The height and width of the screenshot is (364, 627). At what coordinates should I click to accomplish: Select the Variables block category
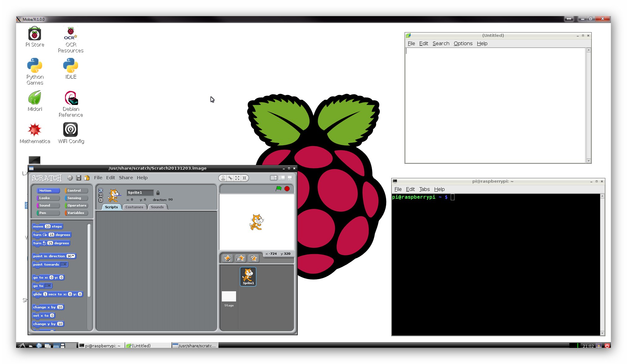click(x=77, y=213)
